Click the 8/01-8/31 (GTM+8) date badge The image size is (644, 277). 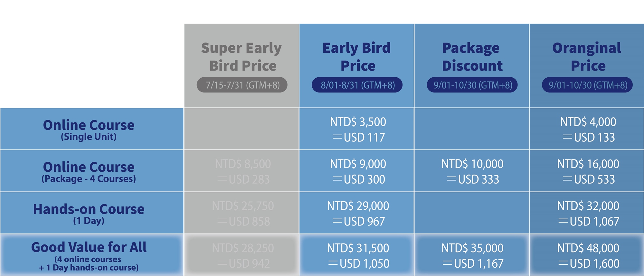click(357, 85)
